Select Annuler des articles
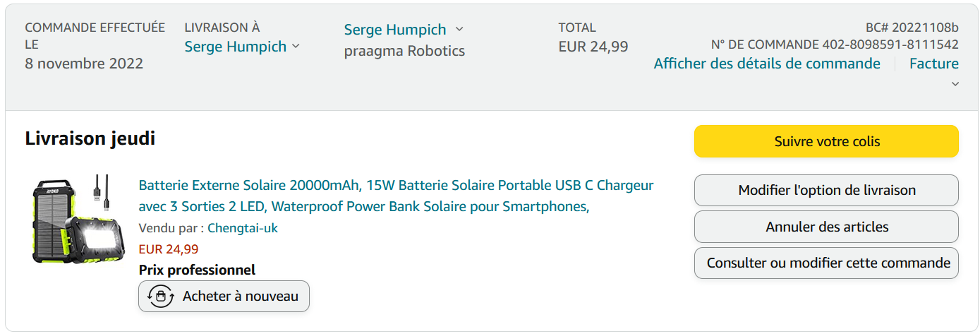 [826, 227]
